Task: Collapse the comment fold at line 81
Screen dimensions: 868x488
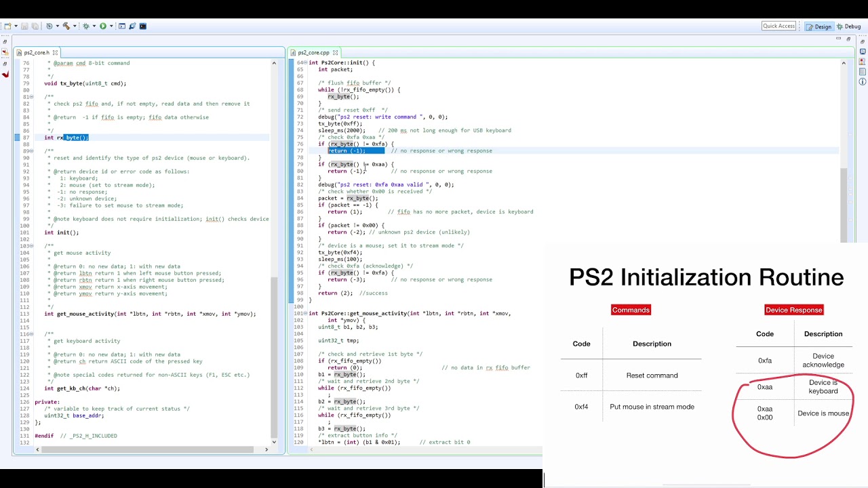Action: (x=32, y=97)
